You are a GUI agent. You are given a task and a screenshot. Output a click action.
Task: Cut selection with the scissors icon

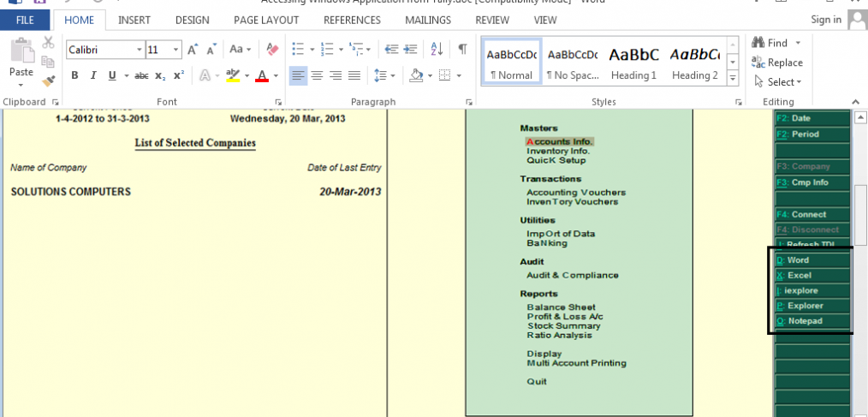point(48,43)
